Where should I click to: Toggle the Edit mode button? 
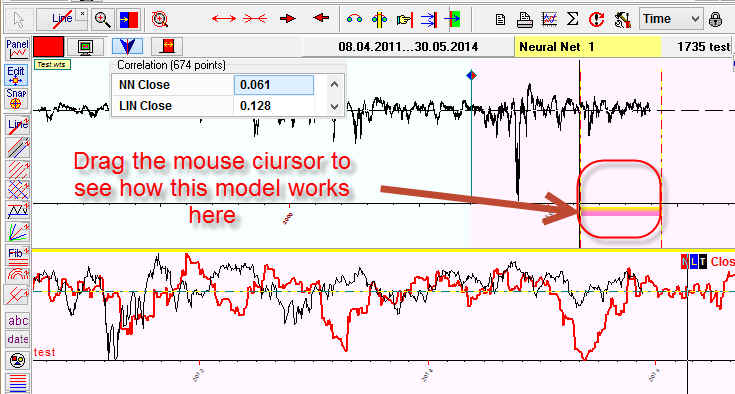pyautogui.click(x=16, y=75)
